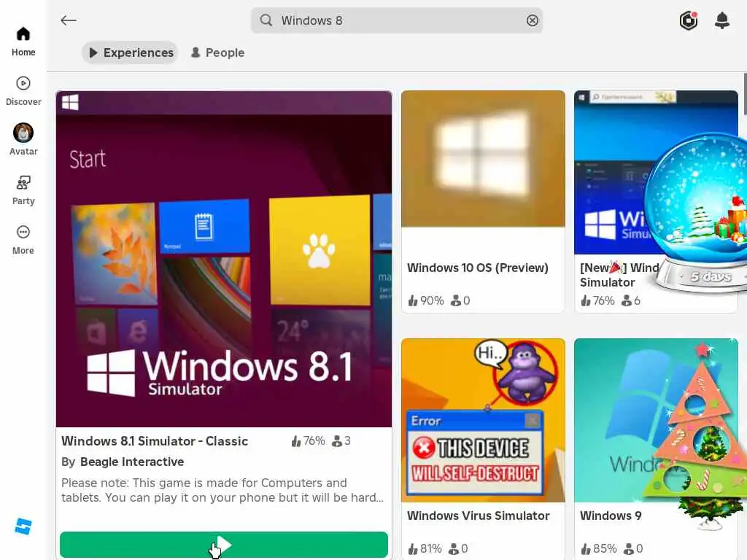Switch to the Experiences tab
The width and height of the screenshot is (747, 560).
(130, 52)
